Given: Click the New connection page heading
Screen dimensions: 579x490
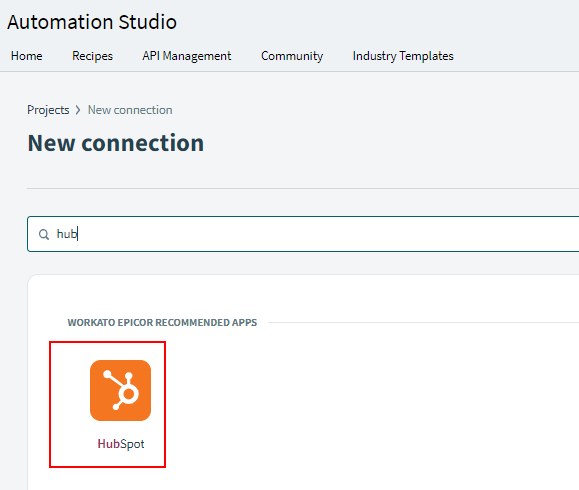Looking at the screenshot, I should [116, 143].
